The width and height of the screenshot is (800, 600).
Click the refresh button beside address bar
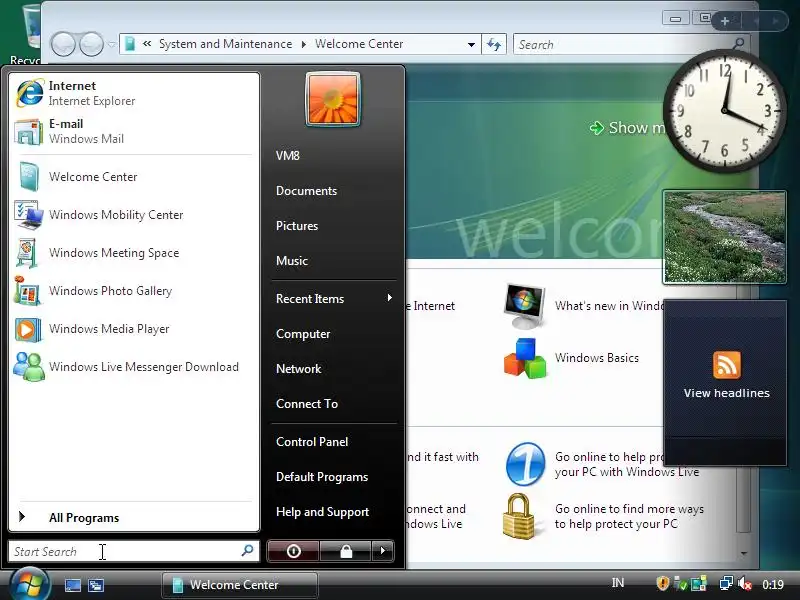494,44
